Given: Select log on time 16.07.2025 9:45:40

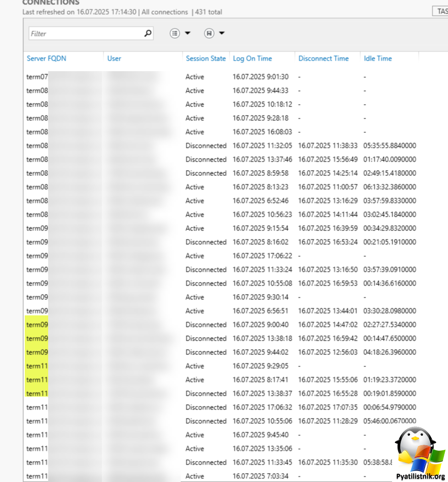Looking at the screenshot, I should point(260,435).
